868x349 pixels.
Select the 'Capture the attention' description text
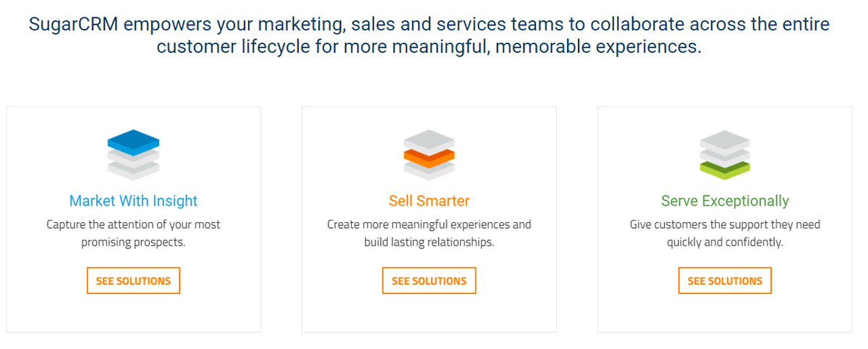click(133, 233)
